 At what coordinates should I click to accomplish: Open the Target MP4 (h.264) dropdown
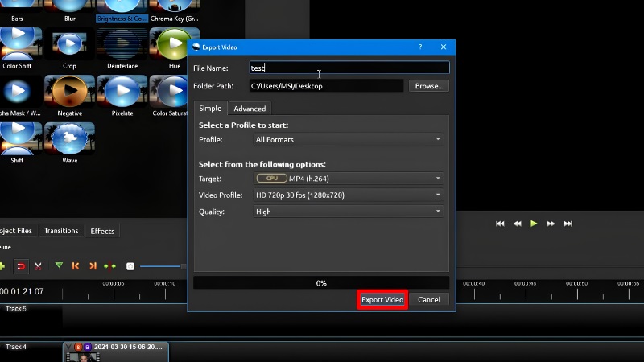349,179
